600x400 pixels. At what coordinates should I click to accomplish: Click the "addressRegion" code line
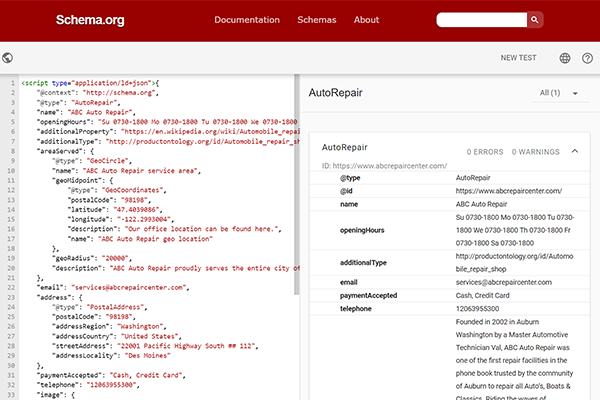pyautogui.click(x=109, y=327)
